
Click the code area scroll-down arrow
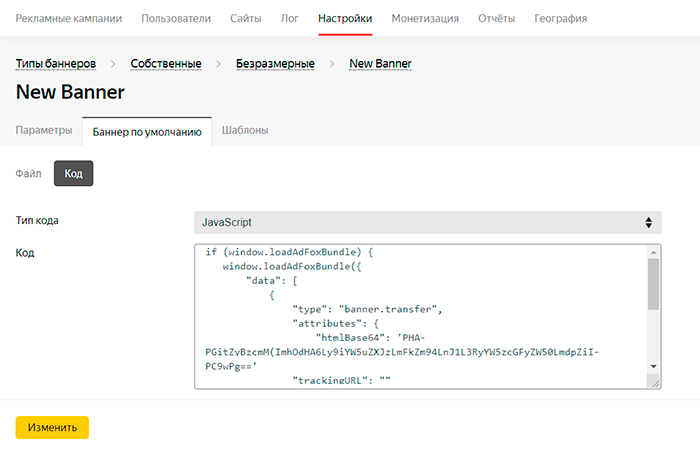coord(653,367)
